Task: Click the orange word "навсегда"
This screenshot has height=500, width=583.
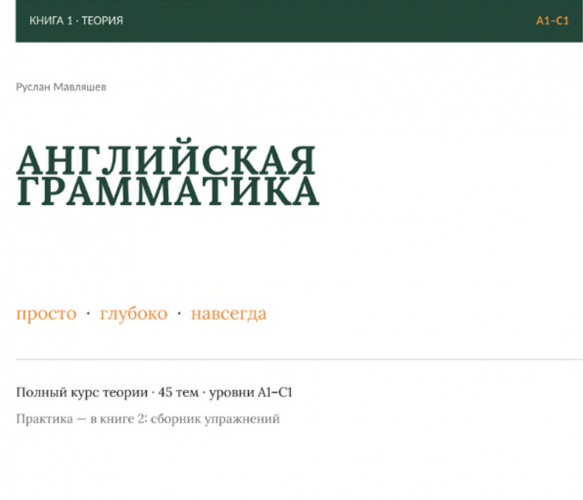Action: point(229,314)
